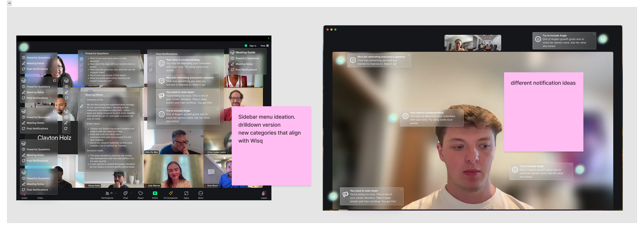Select Powerful Questions under Meeting Guide header

coord(247,58)
